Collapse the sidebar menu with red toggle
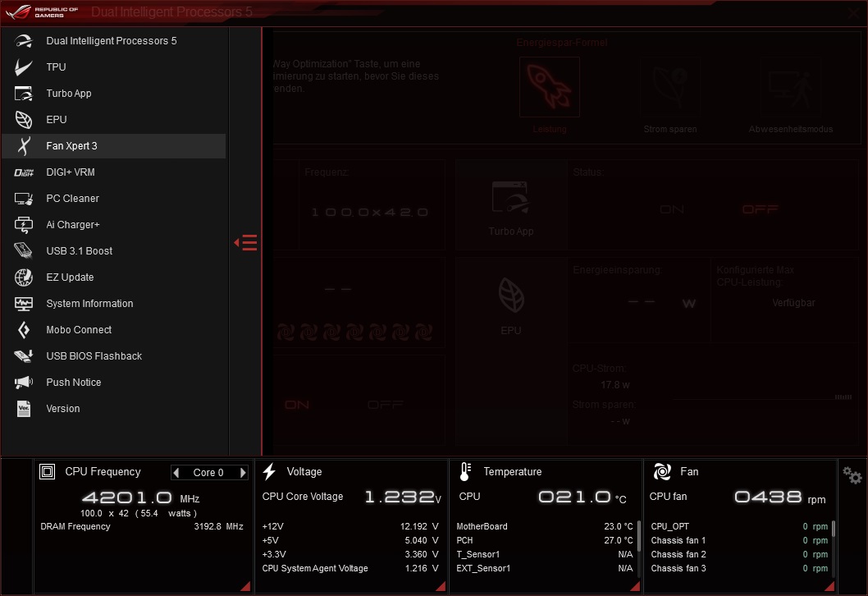 245,243
